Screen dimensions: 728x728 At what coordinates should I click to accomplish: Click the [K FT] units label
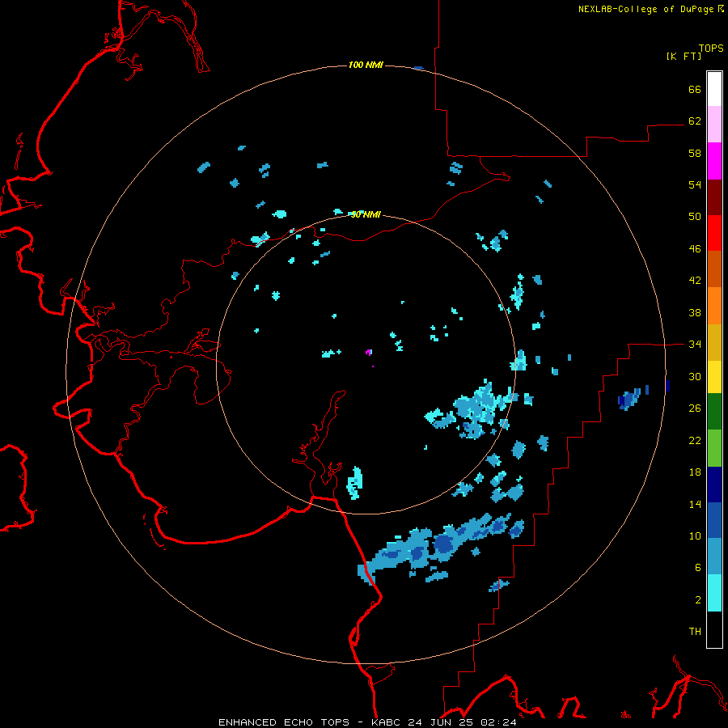click(x=684, y=56)
